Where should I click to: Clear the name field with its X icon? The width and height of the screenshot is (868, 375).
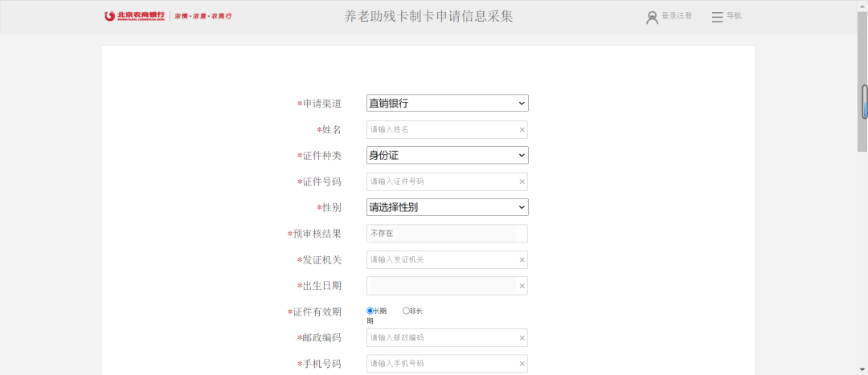pyautogui.click(x=522, y=129)
